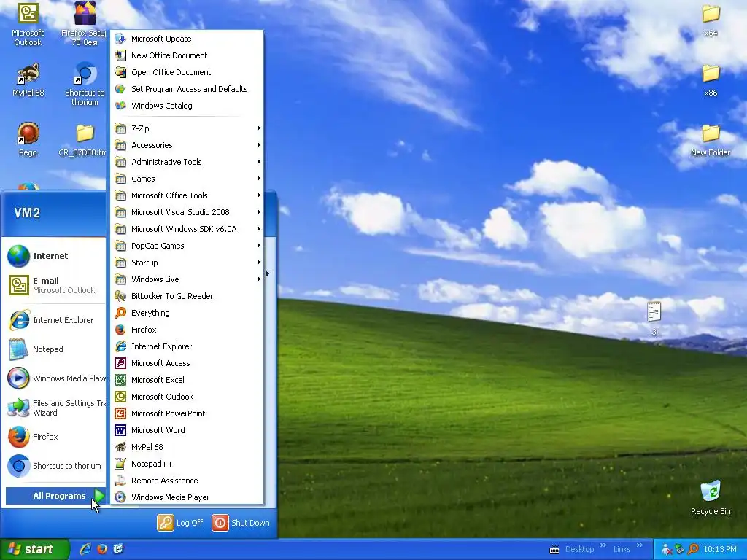Launch Microsoft PowerPoint

(x=187, y=413)
